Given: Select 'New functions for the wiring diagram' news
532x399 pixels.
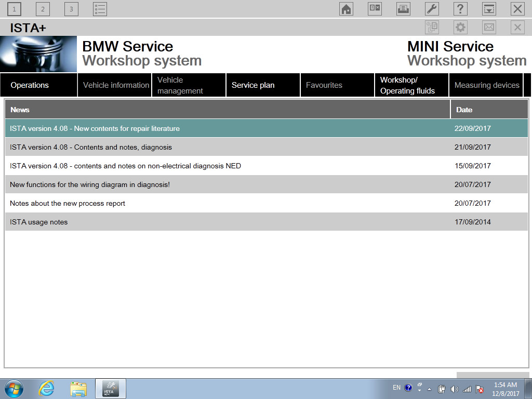Looking at the screenshot, I should 267,184.
